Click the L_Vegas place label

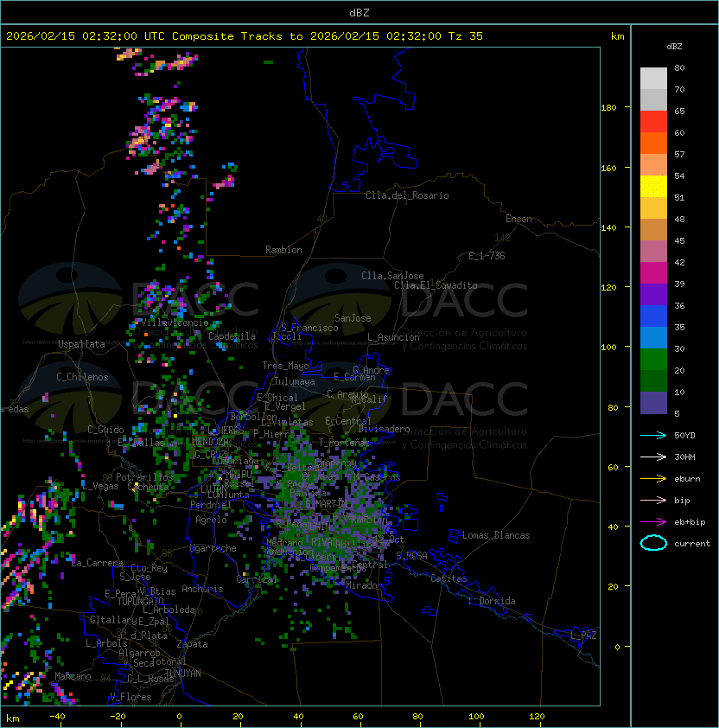tap(100, 486)
